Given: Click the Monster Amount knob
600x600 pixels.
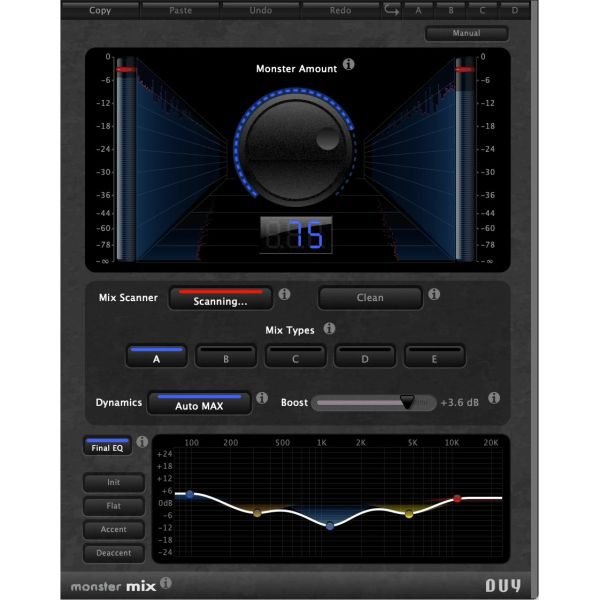Looking at the screenshot, I should click(295, 150).
